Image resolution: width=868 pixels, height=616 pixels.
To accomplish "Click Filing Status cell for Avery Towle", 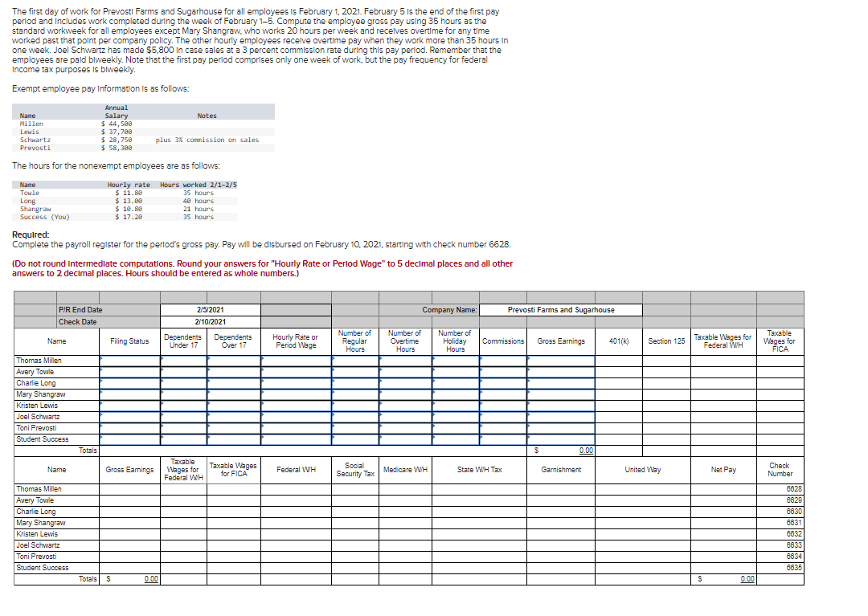I will point(130,372).
